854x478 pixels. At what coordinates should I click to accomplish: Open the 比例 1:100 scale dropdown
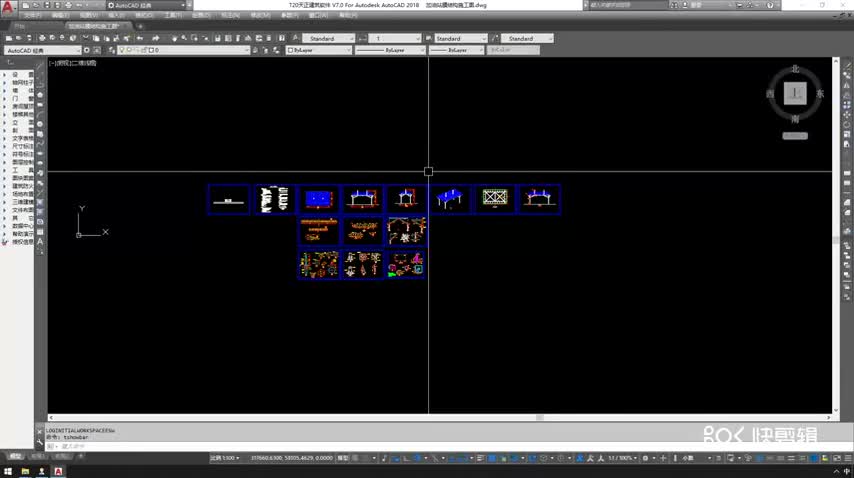coord(224,458)
